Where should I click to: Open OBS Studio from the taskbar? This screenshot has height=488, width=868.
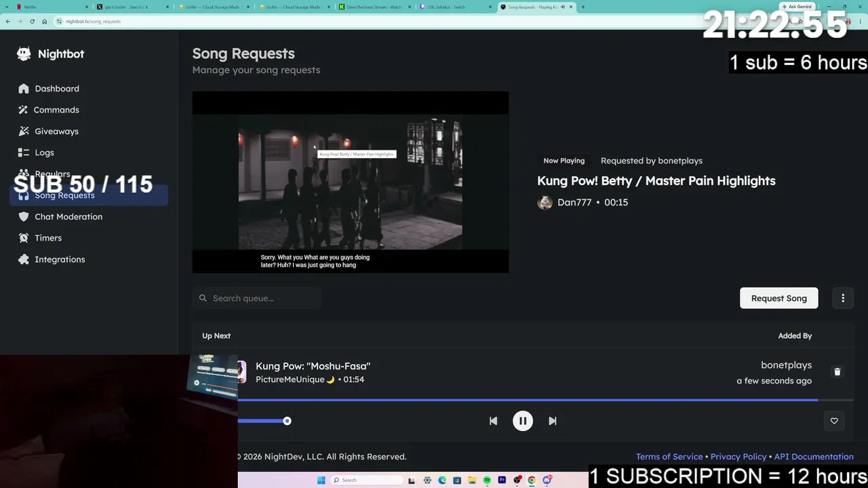(x=517, y=481)
